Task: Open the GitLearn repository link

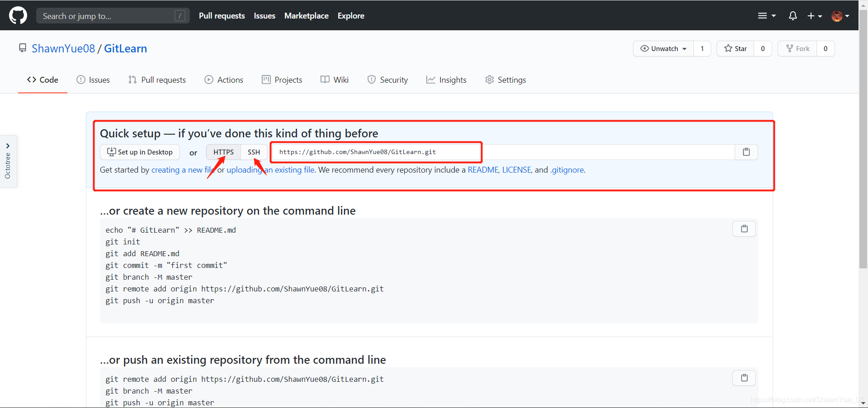Action: tap(125, 48)
